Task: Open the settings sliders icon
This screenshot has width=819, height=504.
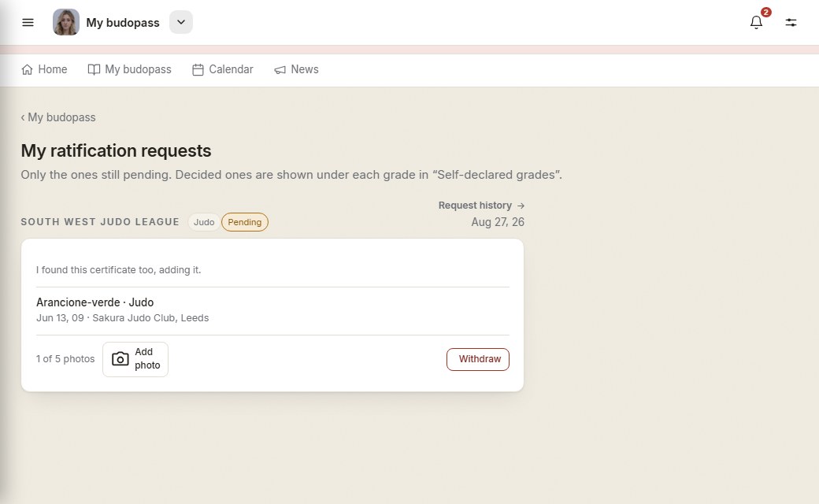Action: click(791, 23)
